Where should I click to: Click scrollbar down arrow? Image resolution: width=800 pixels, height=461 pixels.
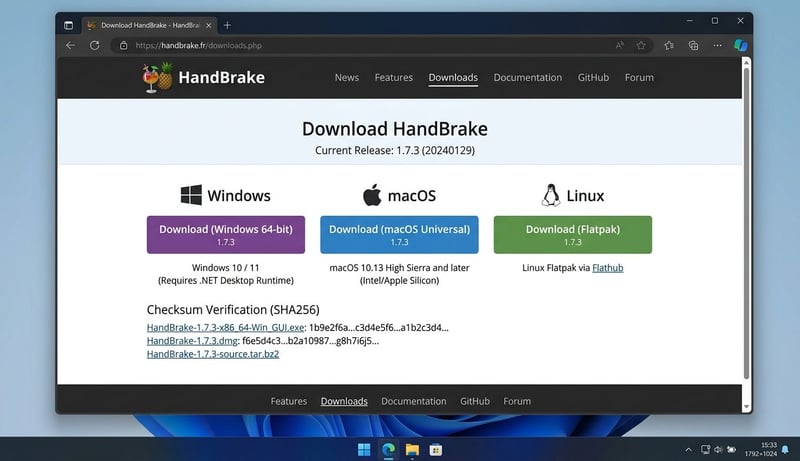[746, 407]
